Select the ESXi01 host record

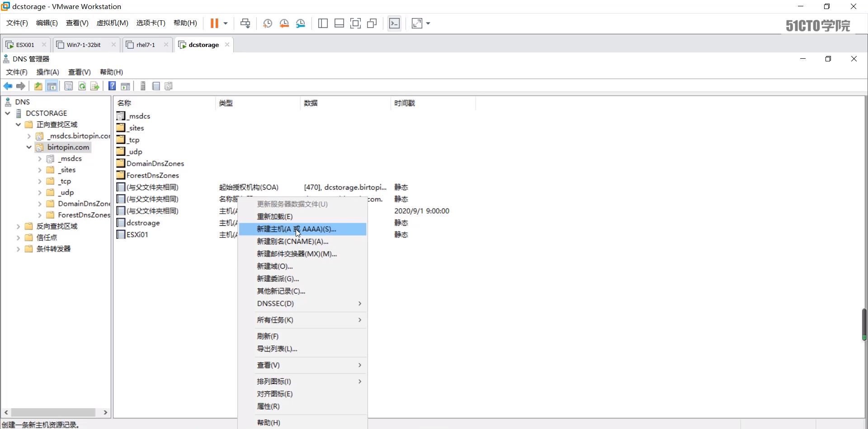pyautogui.click(x=137, y=235)
